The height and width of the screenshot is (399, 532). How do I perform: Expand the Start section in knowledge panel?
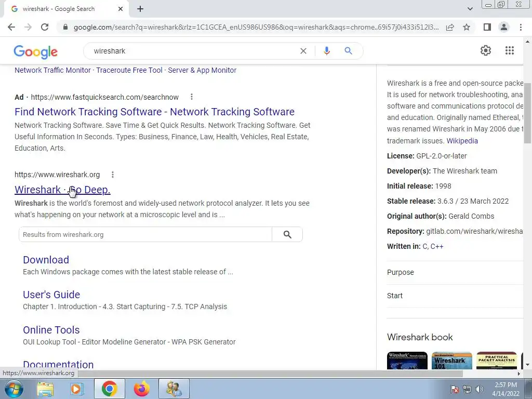pyautogui.click(x=455, y=296)
